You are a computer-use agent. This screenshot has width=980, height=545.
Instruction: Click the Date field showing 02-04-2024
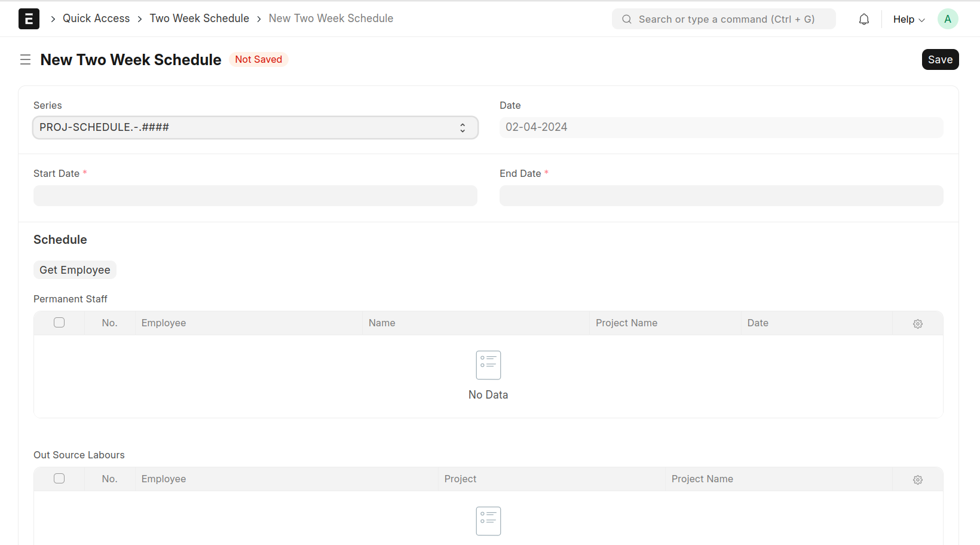click(721, 127)
